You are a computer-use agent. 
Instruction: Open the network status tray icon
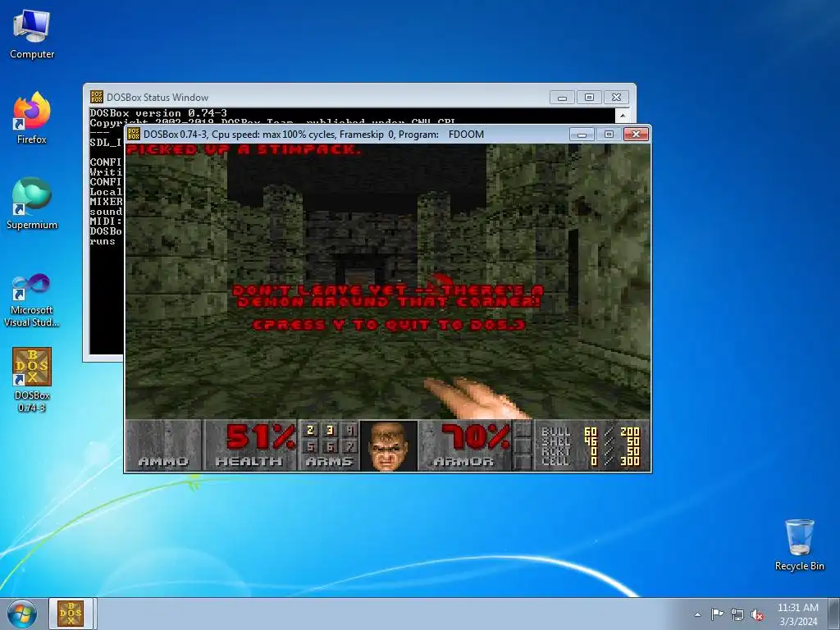(x=737, y=614)
